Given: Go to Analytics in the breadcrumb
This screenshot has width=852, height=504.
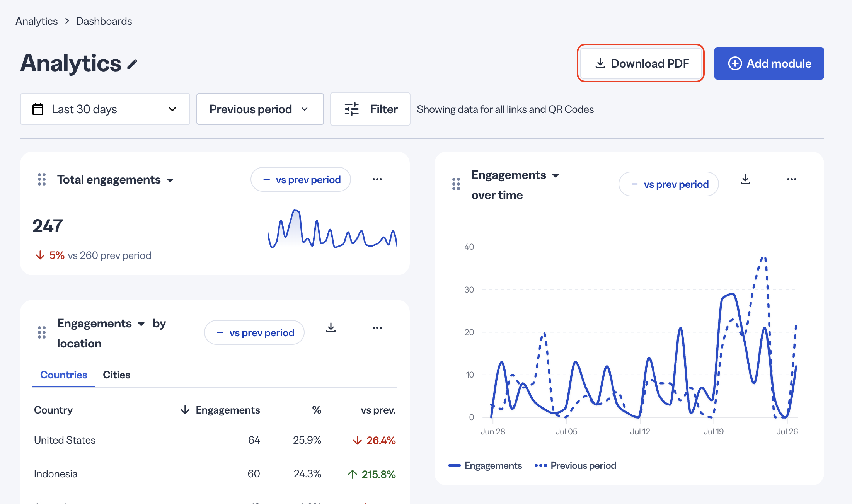Looking at the screenshot, I should pos(37,21).
